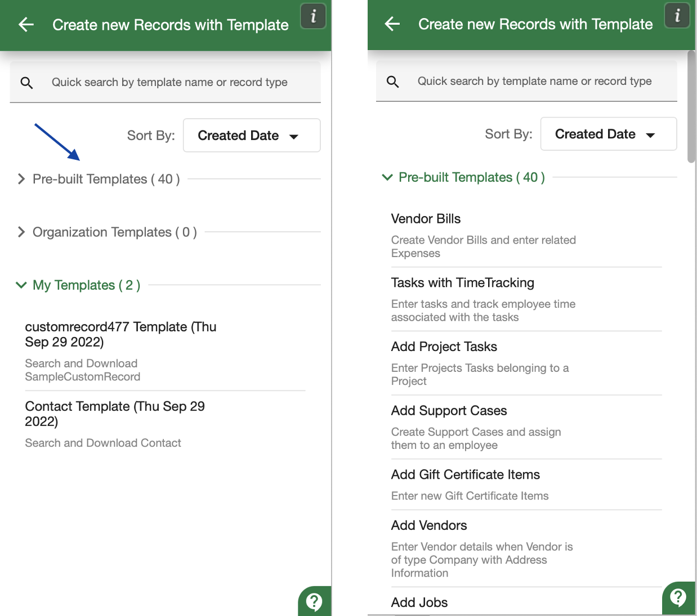Click the right panel quick search field
Image resolution: width=697 pixels, height=616 pixels.
click(x=526, y=81)
